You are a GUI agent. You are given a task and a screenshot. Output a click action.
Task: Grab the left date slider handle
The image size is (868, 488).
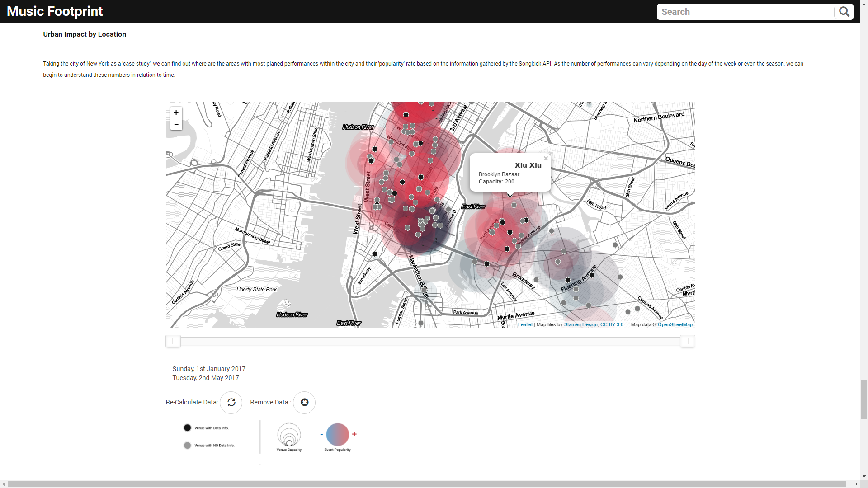[x=173, y=341]
